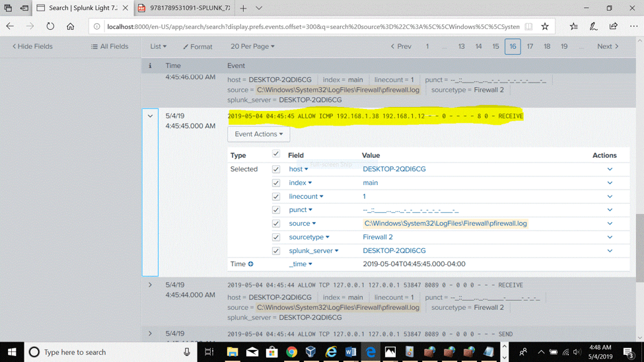Open Actions chevron for host row
Screen dimensions: 644x362
[610, 169]
